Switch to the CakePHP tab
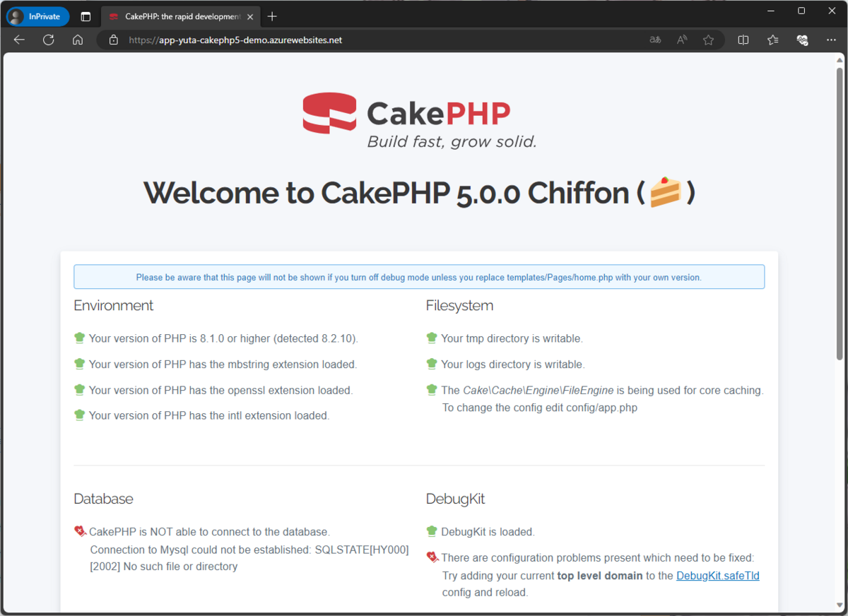Screen dimensions: 848x616 177,14
